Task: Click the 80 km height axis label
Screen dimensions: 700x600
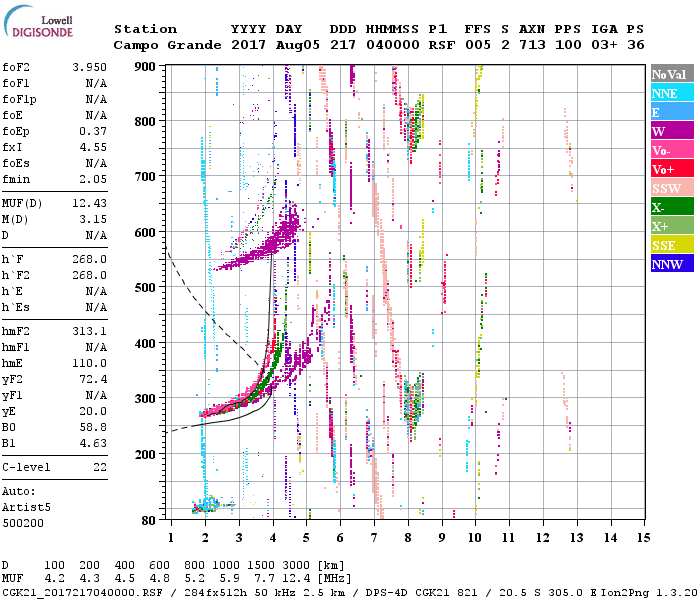Action: coord(149,521)
